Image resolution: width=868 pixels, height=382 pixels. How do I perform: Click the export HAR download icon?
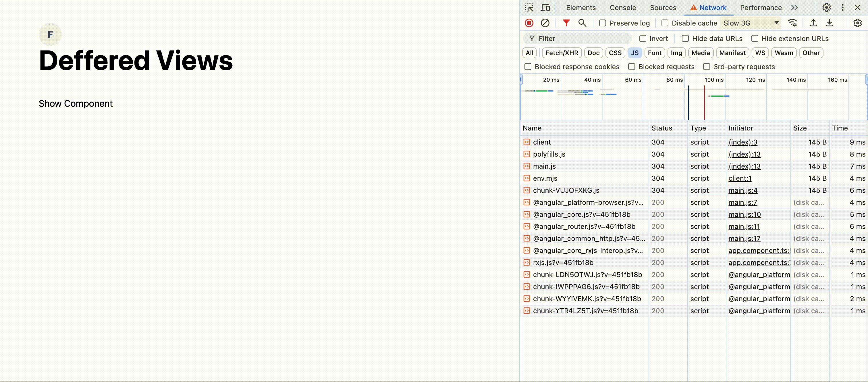[x=829, y=23]
